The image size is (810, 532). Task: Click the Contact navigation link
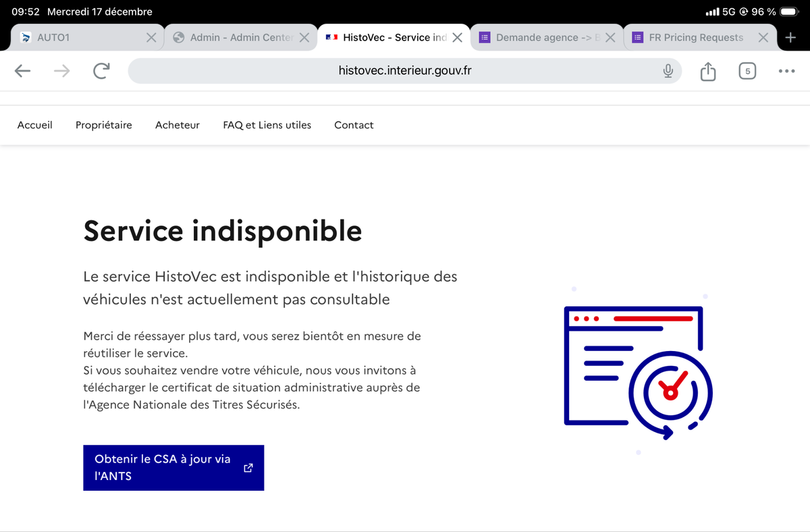point(354,125)
